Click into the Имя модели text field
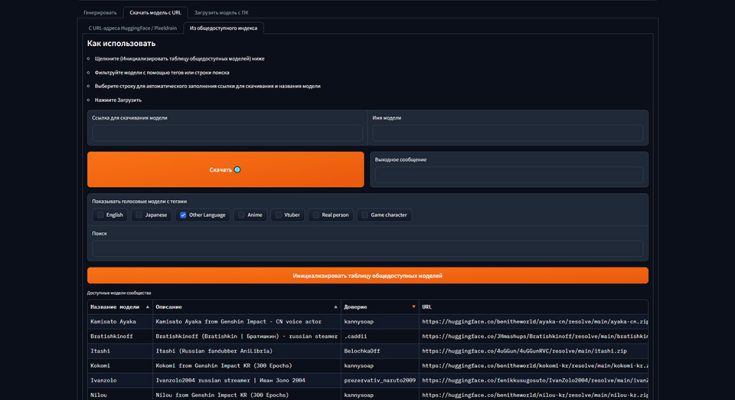Image resolution: width=735 pixels, height=400 pixels. point(507,133)
